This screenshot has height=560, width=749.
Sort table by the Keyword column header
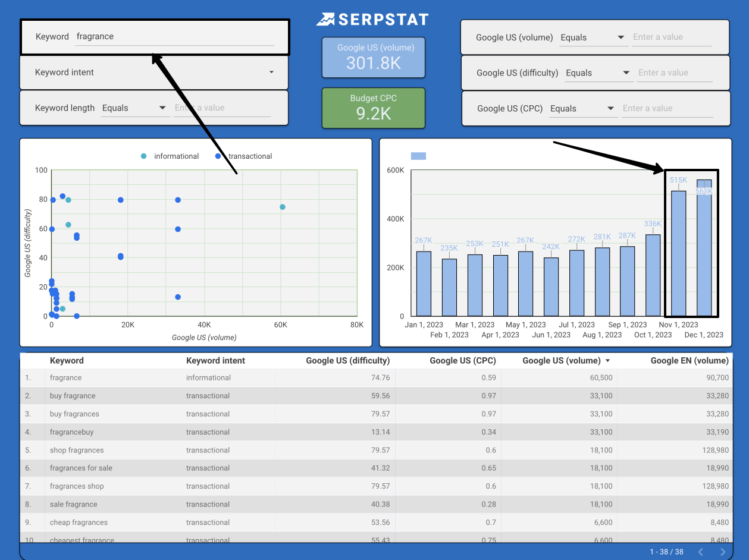pyautogui.click(x=66, y=361)
